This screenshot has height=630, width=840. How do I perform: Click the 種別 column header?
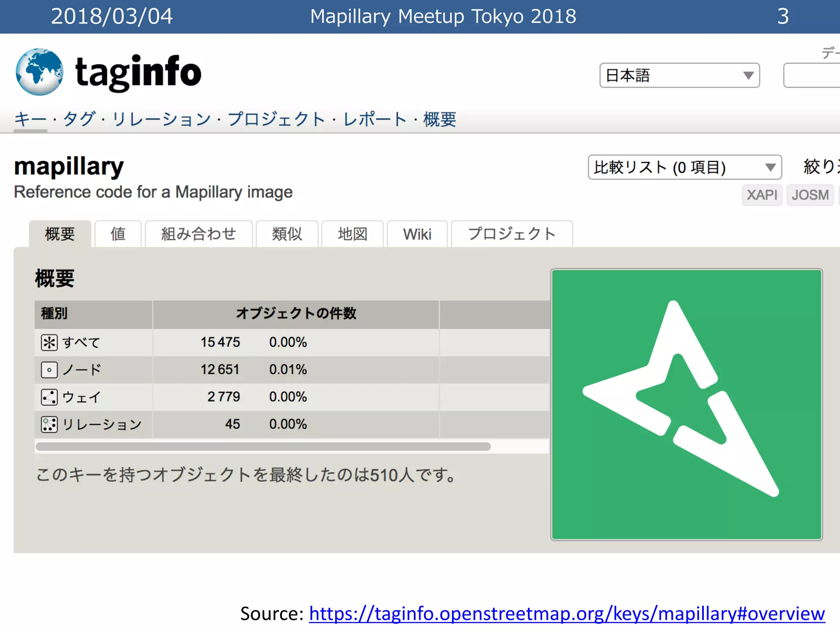[x=94, y=314]
